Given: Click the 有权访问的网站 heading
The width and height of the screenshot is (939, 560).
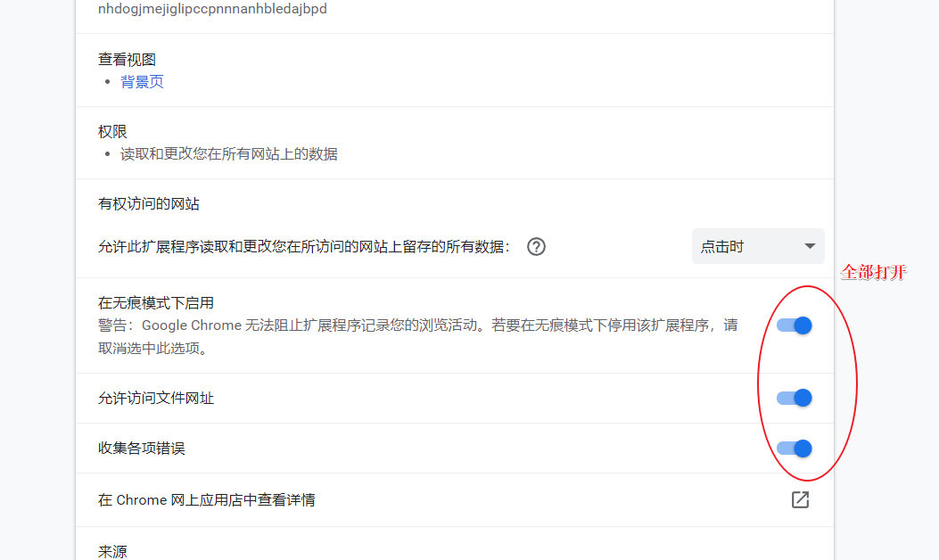Looking at the screenshot, I should (149, 204).
